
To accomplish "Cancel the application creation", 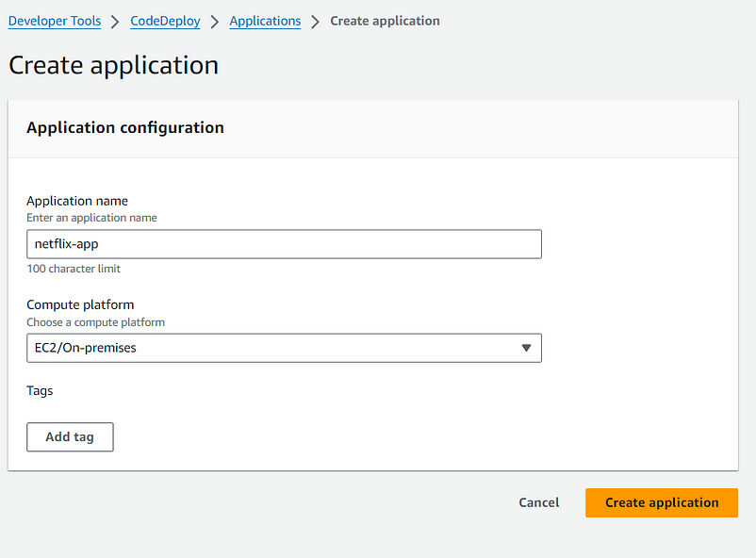I will 538,502.
